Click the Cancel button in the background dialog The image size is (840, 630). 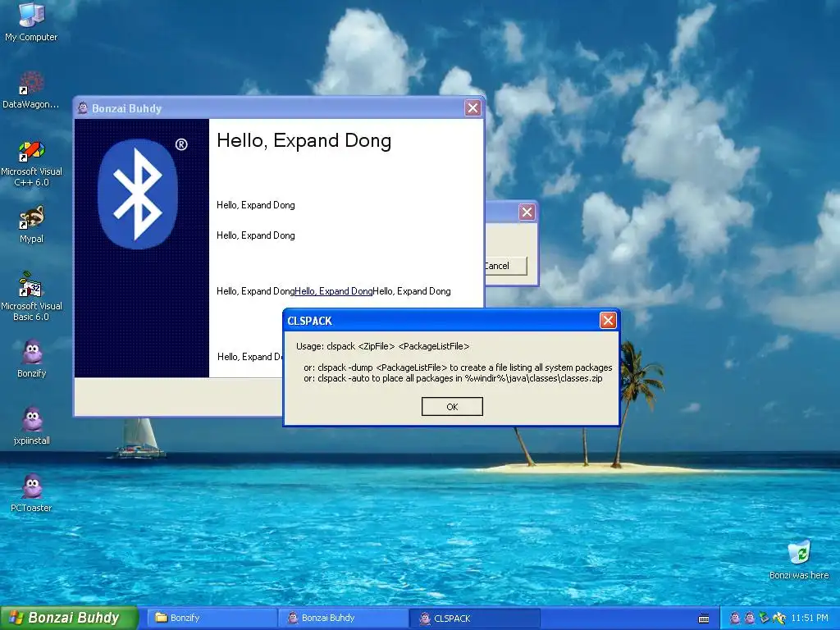coord(505,266)
